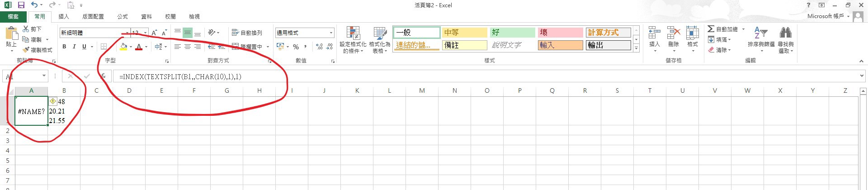868x190 pixels.
Task: Copy selection with 複製
Action: coord(33,39)
